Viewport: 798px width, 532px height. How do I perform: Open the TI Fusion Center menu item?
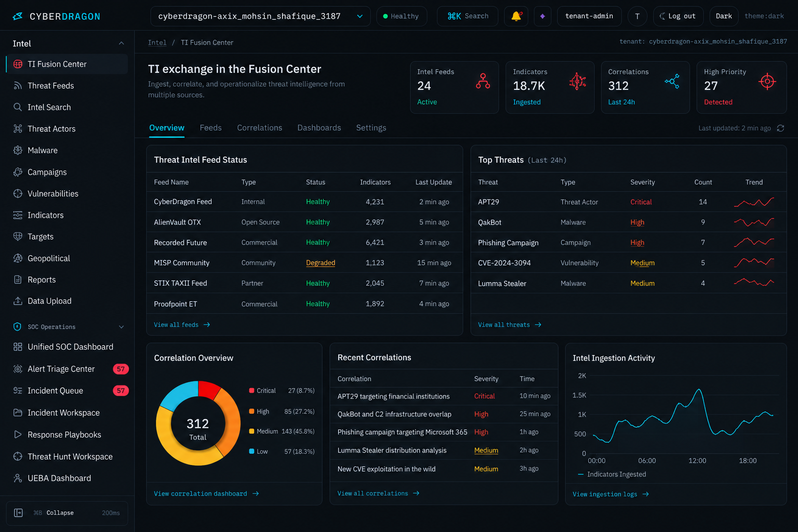(66, 64)
